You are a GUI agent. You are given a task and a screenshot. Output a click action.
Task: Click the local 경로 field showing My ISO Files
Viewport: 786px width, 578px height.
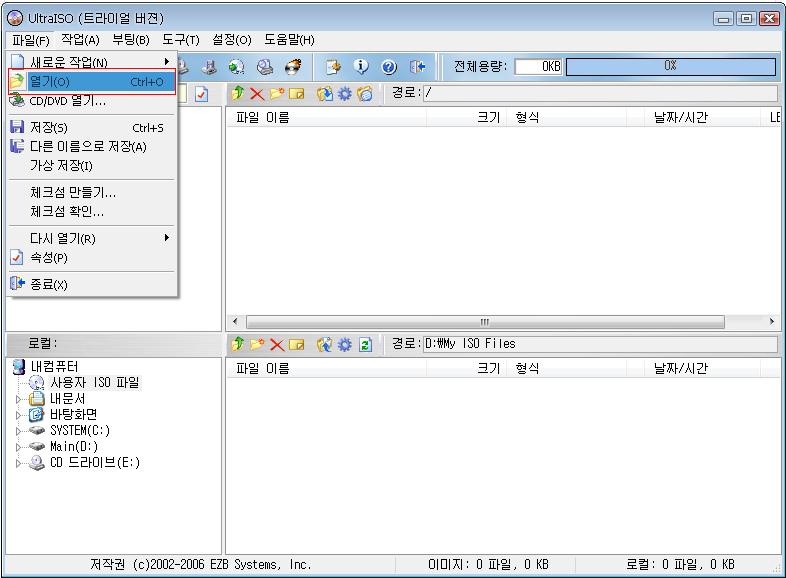click(598, 344)
